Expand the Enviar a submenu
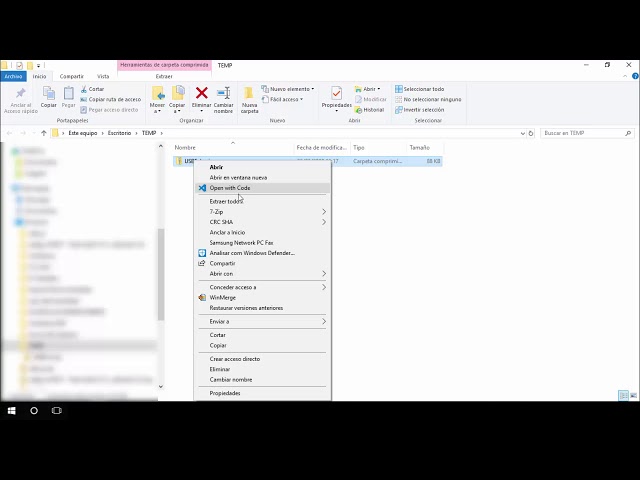The image size is (640, 480). click(262, 322)
